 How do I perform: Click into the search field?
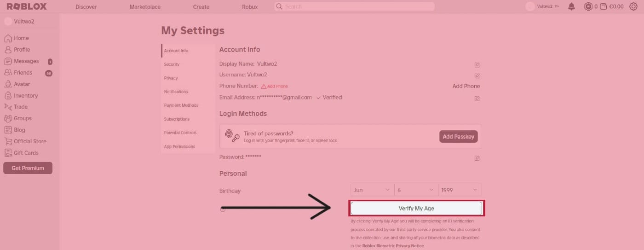[354, 6]
